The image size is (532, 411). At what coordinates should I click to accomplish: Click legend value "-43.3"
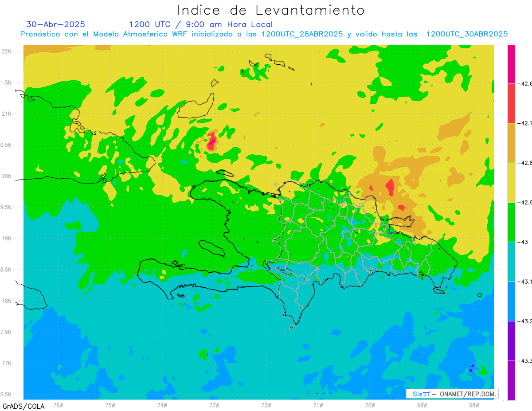click(x=525, y=361)
